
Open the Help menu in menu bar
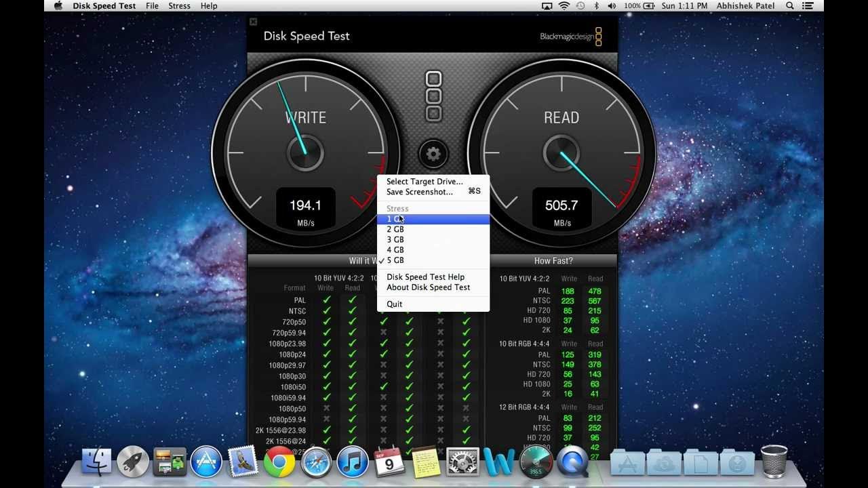click(209, 6)
